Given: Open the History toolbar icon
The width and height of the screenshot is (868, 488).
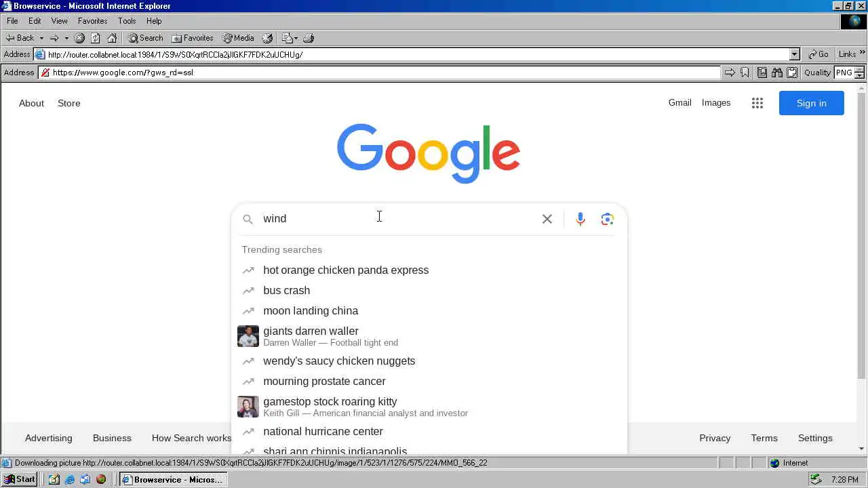Looking at the screenshot, I should click(x=268, y=38).
